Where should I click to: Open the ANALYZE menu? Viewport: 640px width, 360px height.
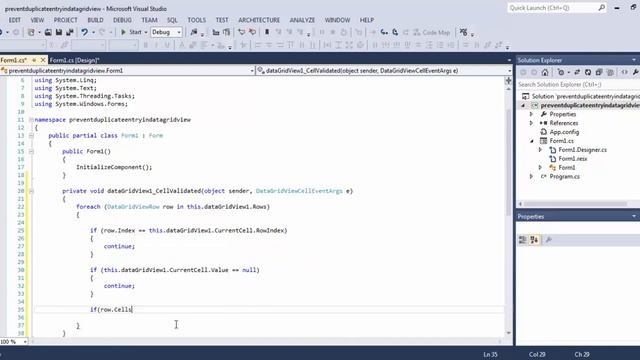(x=302, y=20)
